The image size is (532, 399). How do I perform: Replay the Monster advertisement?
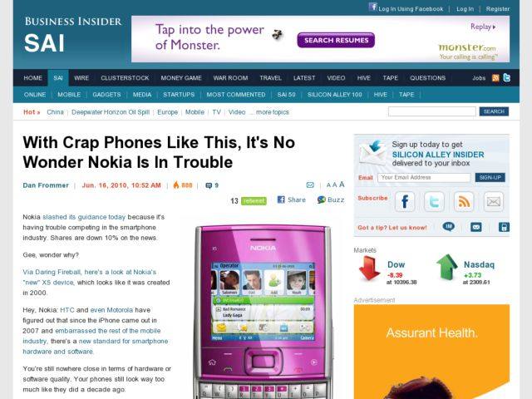483,27
